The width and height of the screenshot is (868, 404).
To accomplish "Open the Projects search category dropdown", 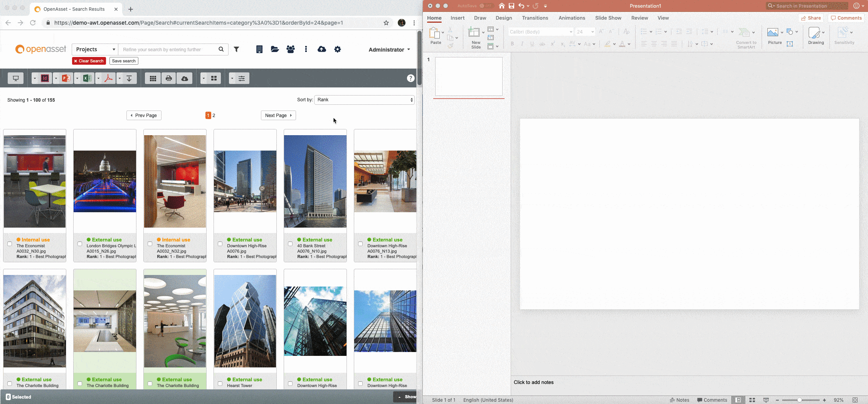I will click(95, 49).
